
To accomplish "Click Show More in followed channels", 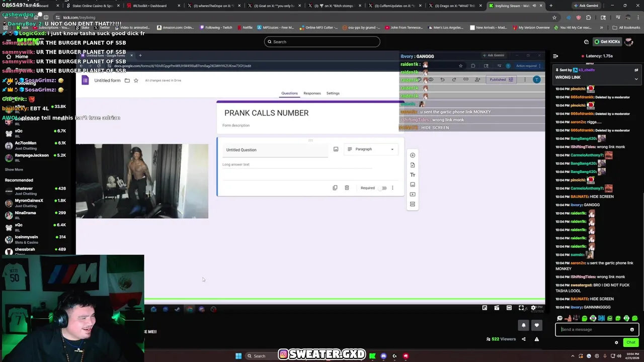I will coord(14,169).
